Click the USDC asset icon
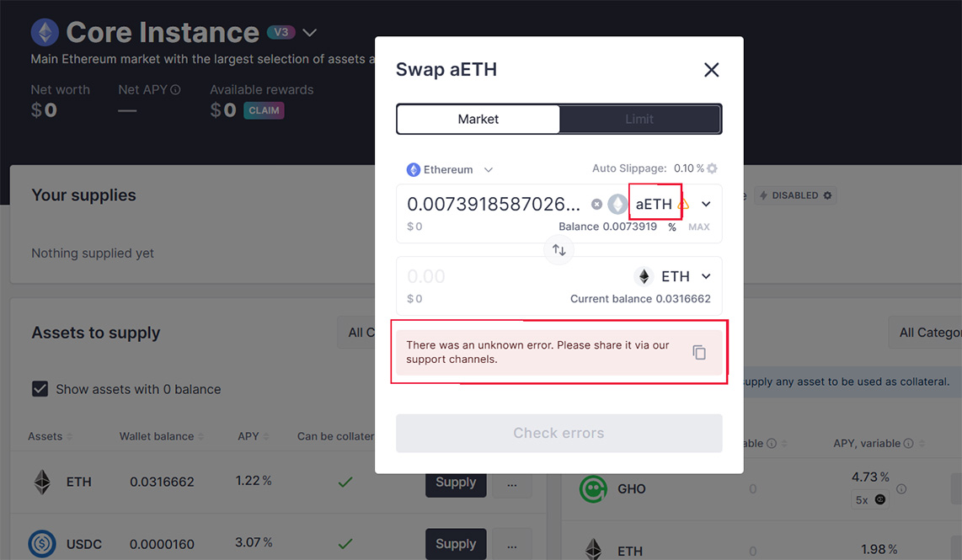Screen dimensions: 962x560 pos(42,544)
